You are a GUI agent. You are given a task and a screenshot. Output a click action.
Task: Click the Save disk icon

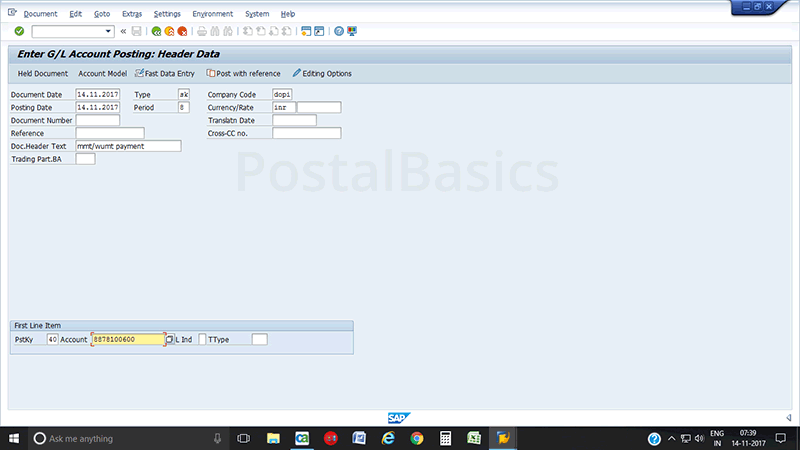(136, 31)
